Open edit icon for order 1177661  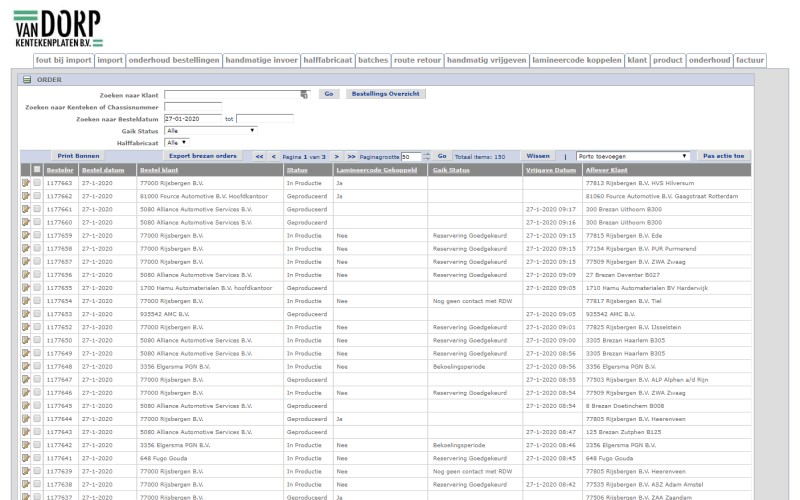(x=26, y=209)
